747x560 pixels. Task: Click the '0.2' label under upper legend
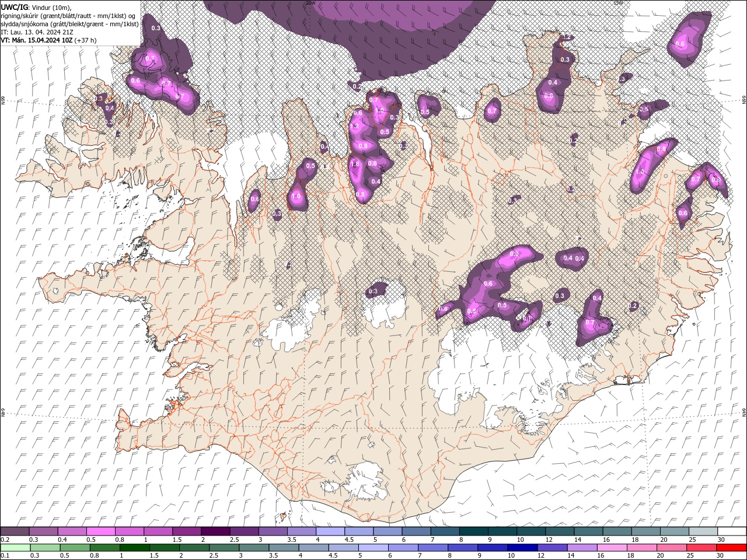click(5, 540)
